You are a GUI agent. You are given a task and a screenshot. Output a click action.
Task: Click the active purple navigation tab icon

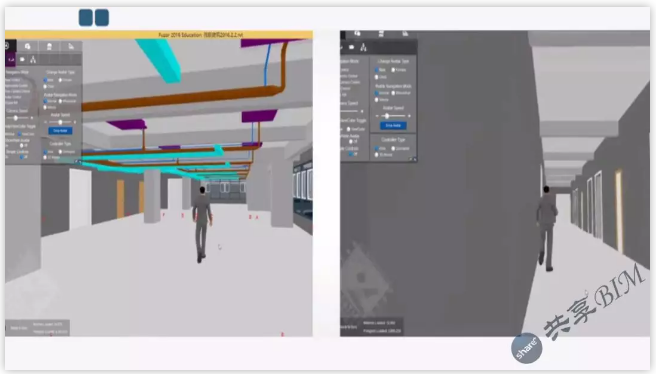(11, 59)
